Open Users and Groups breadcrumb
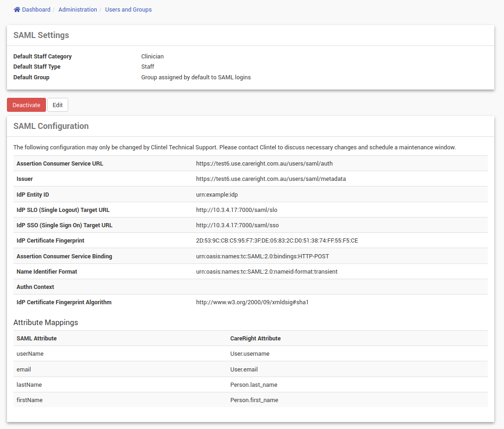 [x=128, y=10]
